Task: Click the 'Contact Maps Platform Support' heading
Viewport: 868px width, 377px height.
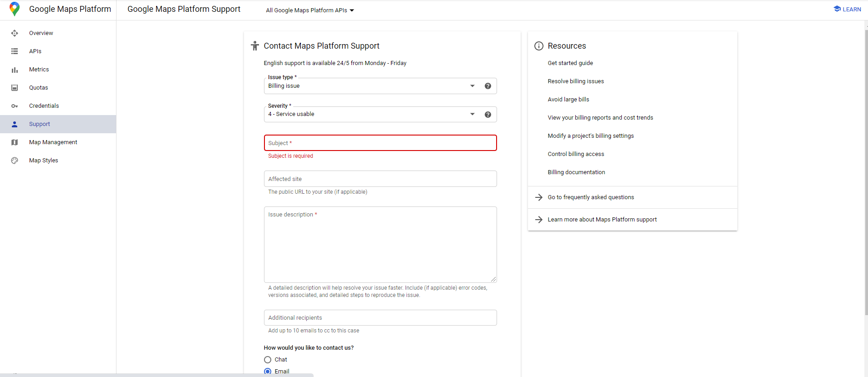Action: [321, 46]
